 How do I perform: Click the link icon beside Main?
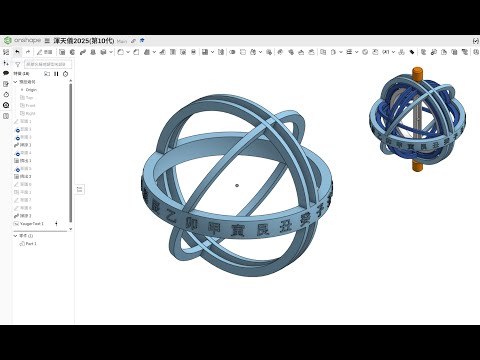[x=133, y=41]
